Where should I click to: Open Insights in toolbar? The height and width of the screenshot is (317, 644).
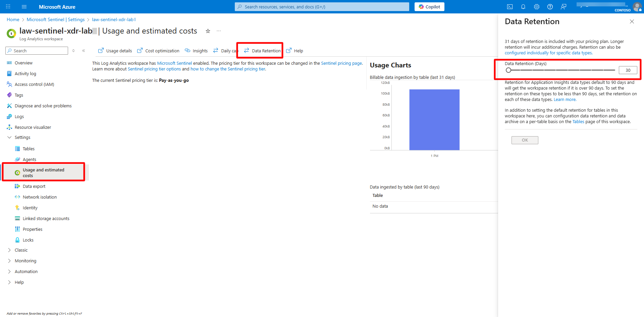[196, 51]
